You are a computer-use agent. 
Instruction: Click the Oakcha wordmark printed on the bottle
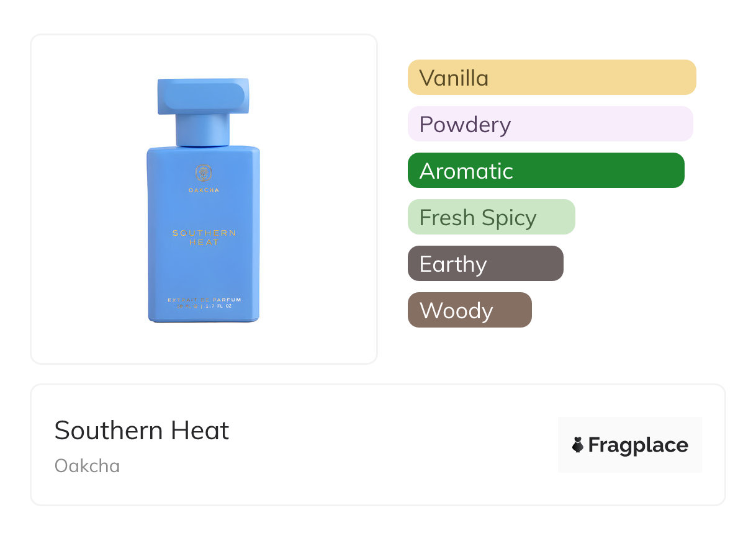point(204,190)
